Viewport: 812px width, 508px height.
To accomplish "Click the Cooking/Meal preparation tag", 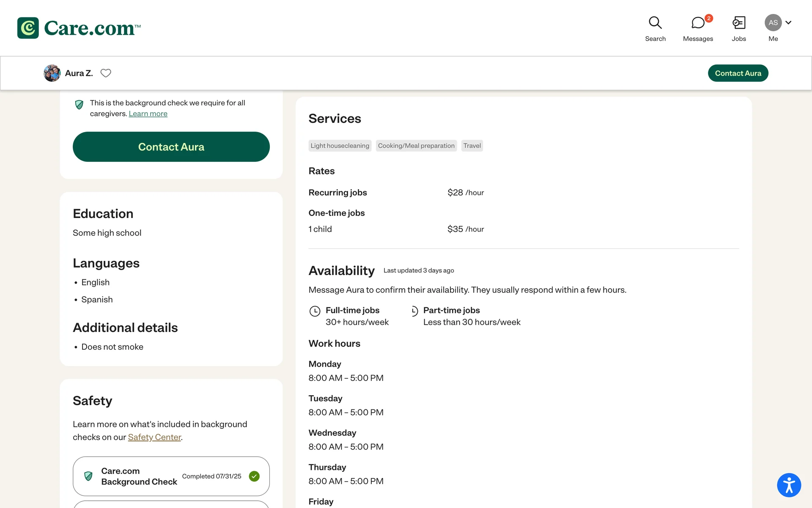I will (416, 146).
